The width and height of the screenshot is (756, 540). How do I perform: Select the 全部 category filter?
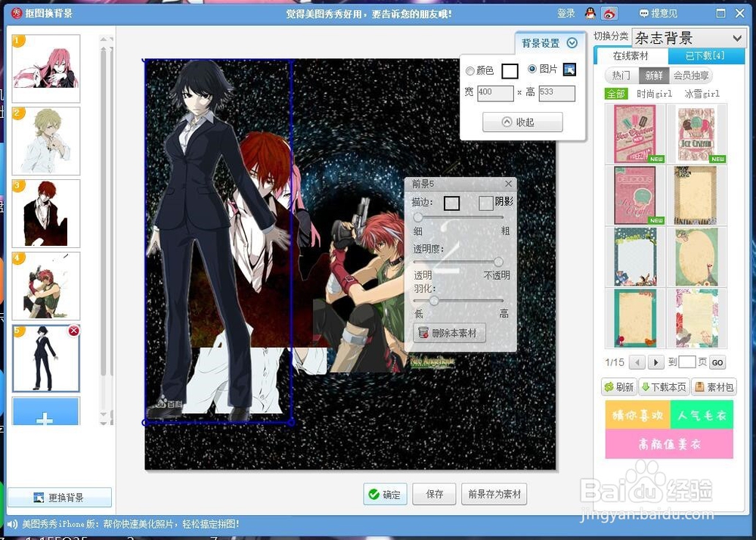click(615, 94)
